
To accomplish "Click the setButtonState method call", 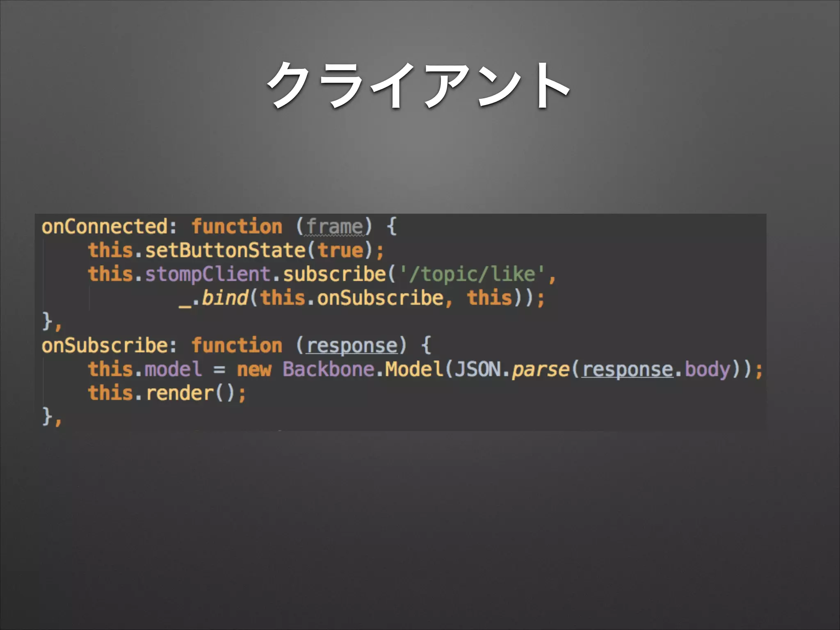I will 225,251.
